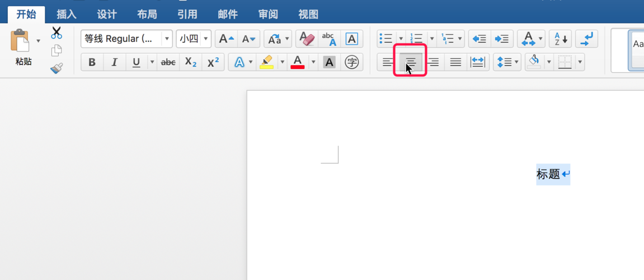Apply the yellow highlight color
Viewport: 644px width, 280px height.
(267, 63)
